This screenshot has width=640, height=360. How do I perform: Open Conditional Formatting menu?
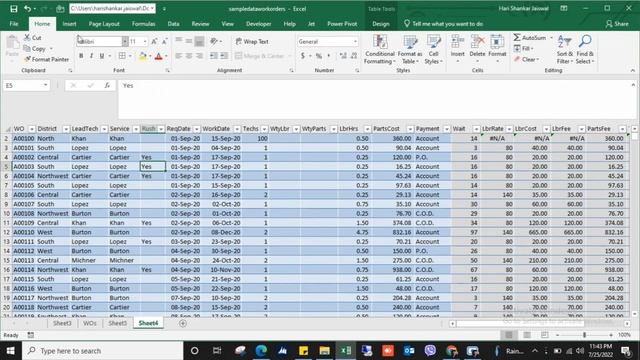(380, 49)
